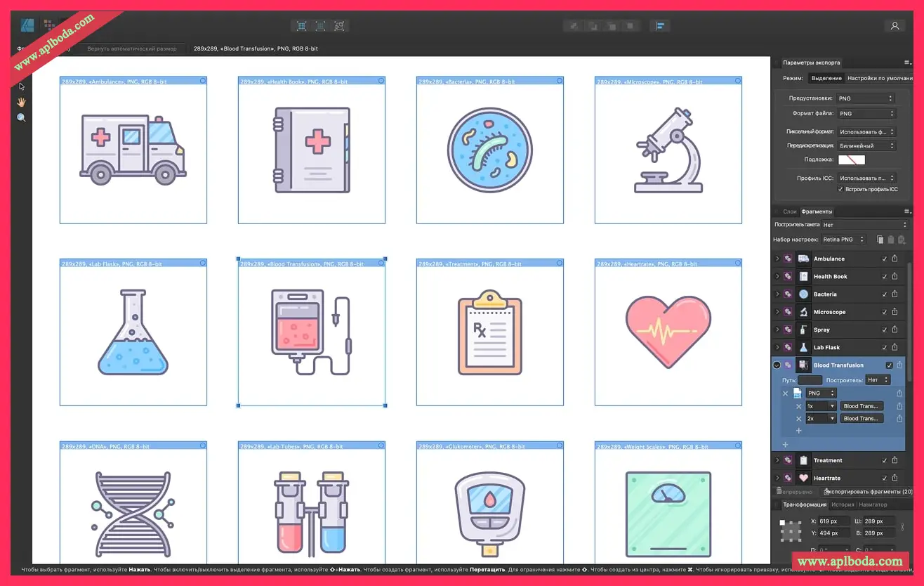Click the user account icon
This screenshot has height=586, width=924.
point(895,26)
